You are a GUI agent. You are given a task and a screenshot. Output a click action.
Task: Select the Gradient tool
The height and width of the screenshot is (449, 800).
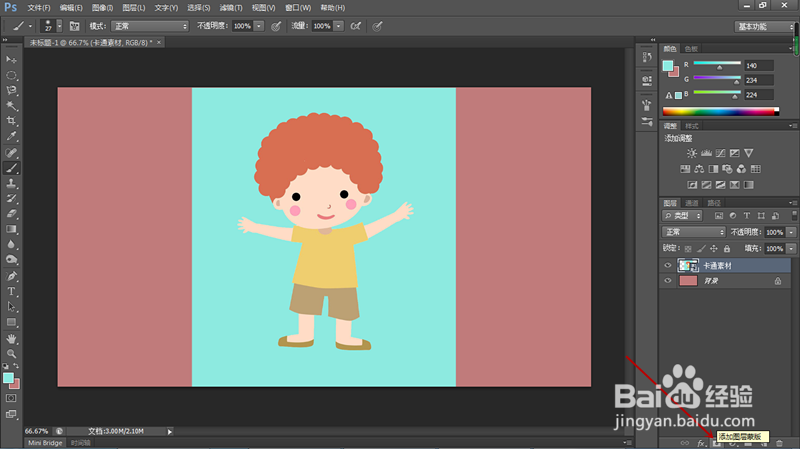click(x=11, y=229)
